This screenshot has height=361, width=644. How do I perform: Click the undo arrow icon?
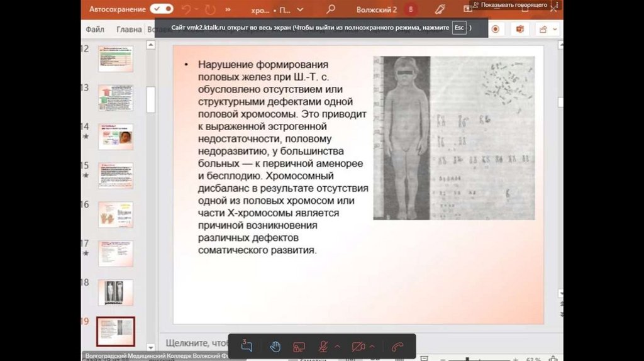(x=186, y=9)
